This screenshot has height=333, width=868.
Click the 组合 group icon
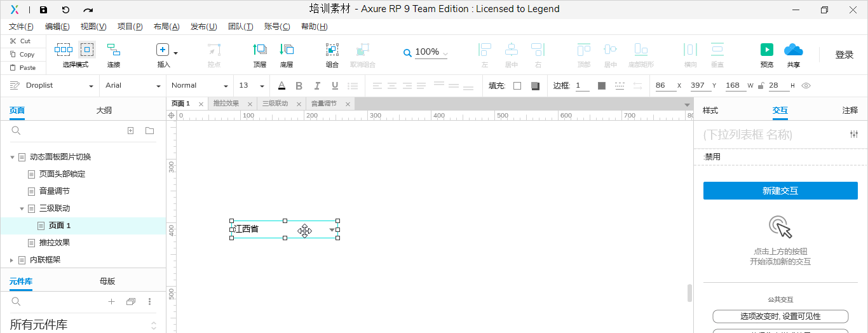pos(332,50)
